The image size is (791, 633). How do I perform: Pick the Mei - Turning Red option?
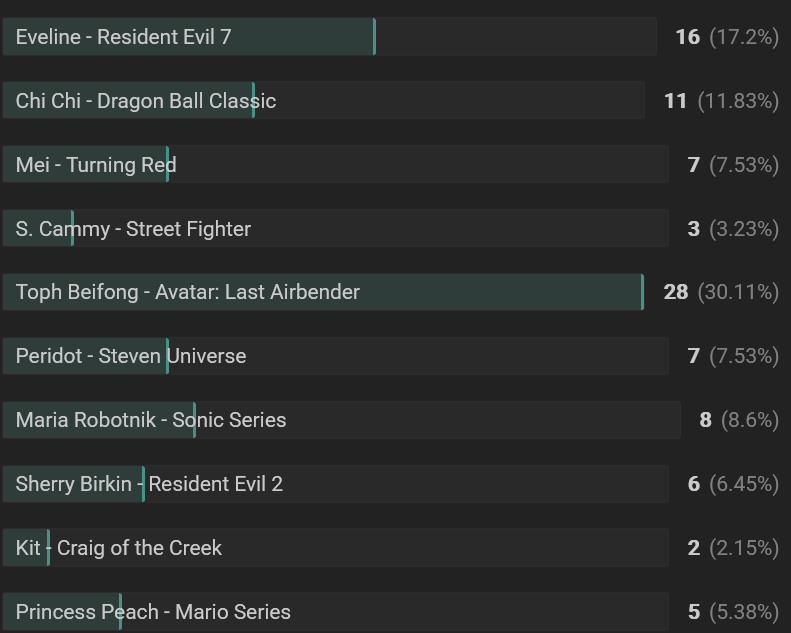tap(335, 164)
